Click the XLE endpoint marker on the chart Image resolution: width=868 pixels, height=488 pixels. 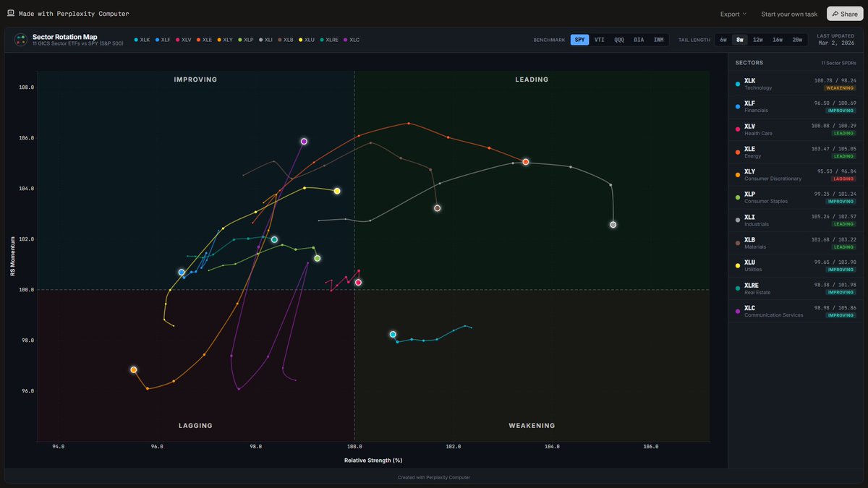(525, 162)
